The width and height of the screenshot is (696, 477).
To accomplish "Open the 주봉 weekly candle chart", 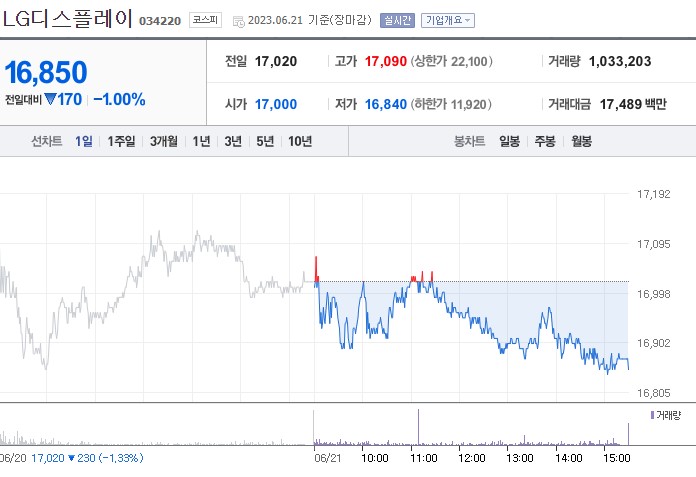I will pos(545,141).
